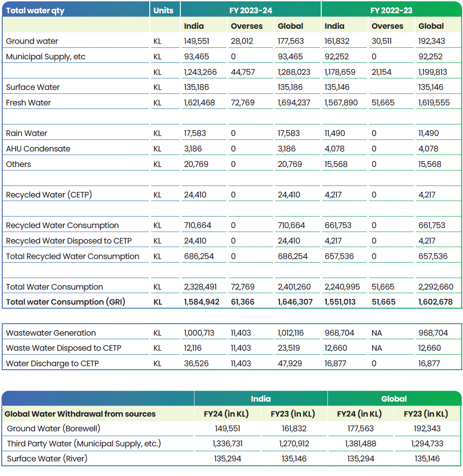Select the value 1,619,555
This screenshot has width=463, height=476.
tap(434, 103)
